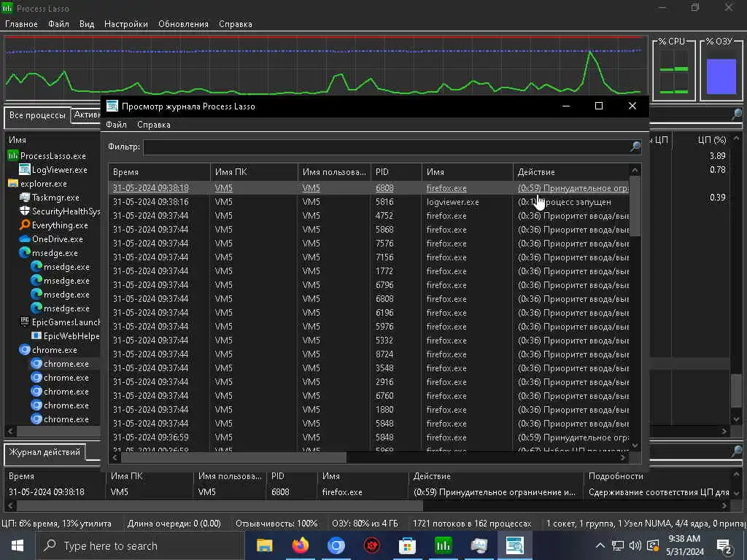Select log row with PID 8724

[369, 354]
